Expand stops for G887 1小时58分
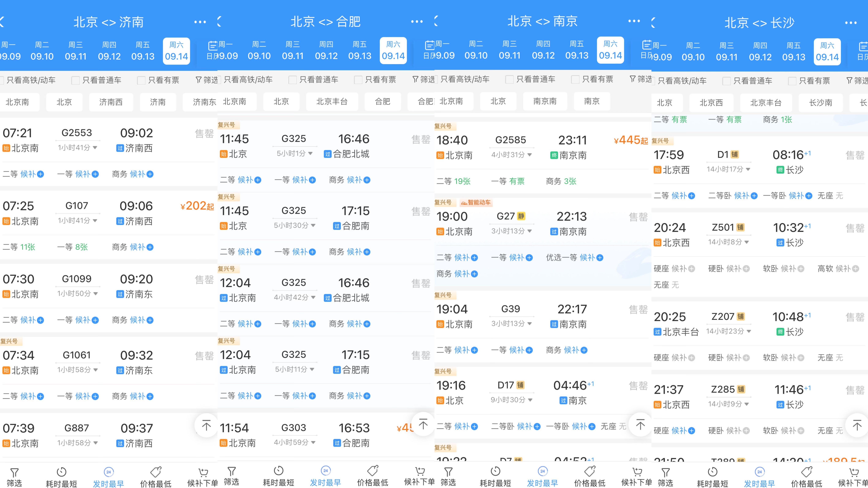Screen dimensions: 868x488 78,443
